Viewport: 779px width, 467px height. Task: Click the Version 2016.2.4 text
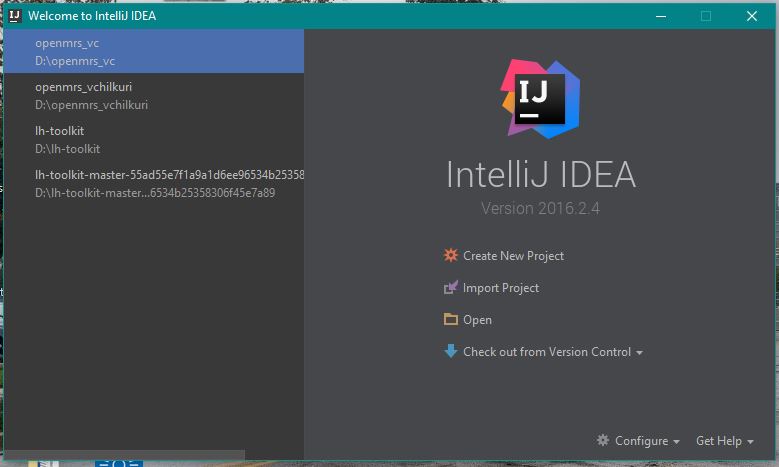point(541,208)
